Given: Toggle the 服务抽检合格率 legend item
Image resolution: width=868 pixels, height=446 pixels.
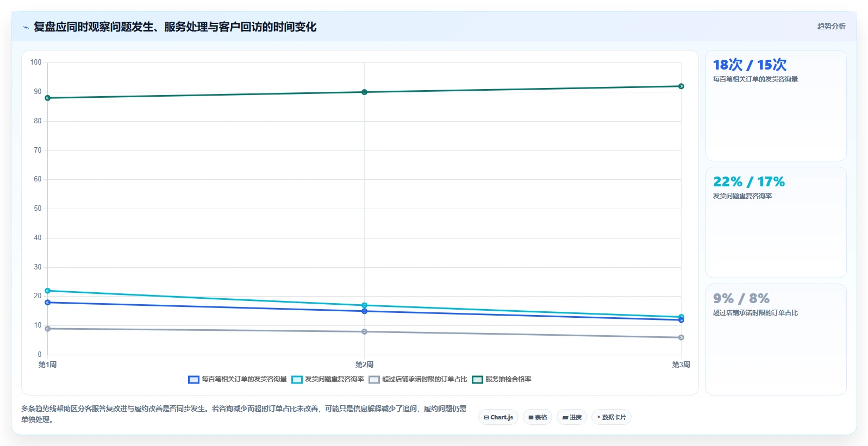Looking at the screenshot, I should click(x=502, y=379).
